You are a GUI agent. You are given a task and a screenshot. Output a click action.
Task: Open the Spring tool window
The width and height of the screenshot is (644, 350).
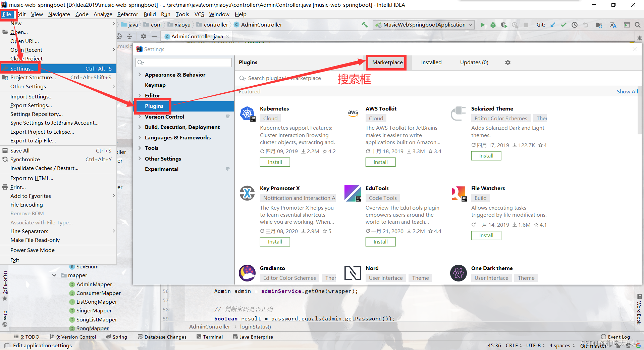coord(116,337)
